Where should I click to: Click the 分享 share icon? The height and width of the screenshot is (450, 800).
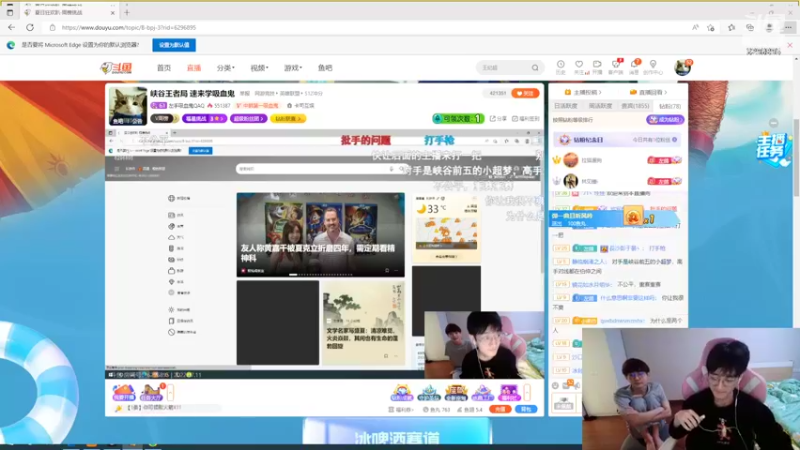point(498,118)
